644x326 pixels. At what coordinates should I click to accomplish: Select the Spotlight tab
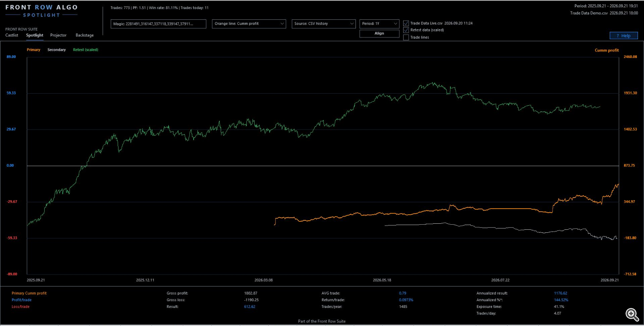(x=35, y=35)
